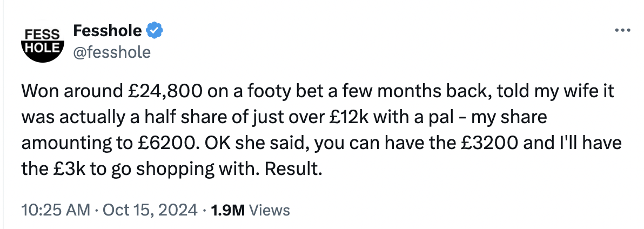Open the three-dot more options menu
The width and height of the screenshot is (644, 229).
coord(623,30)
